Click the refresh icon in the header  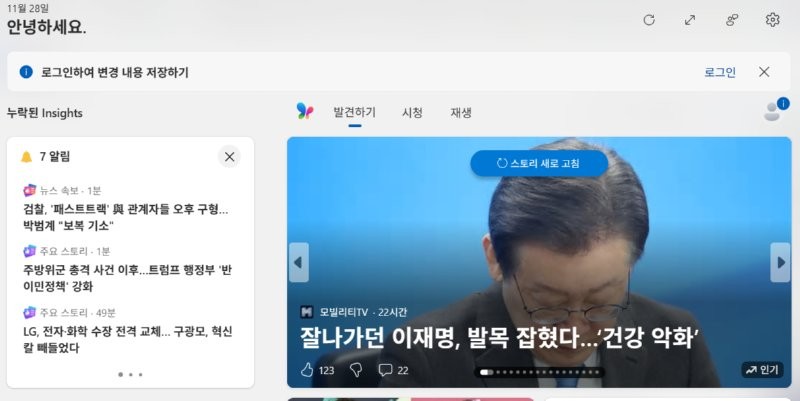[x=649, y=20]
